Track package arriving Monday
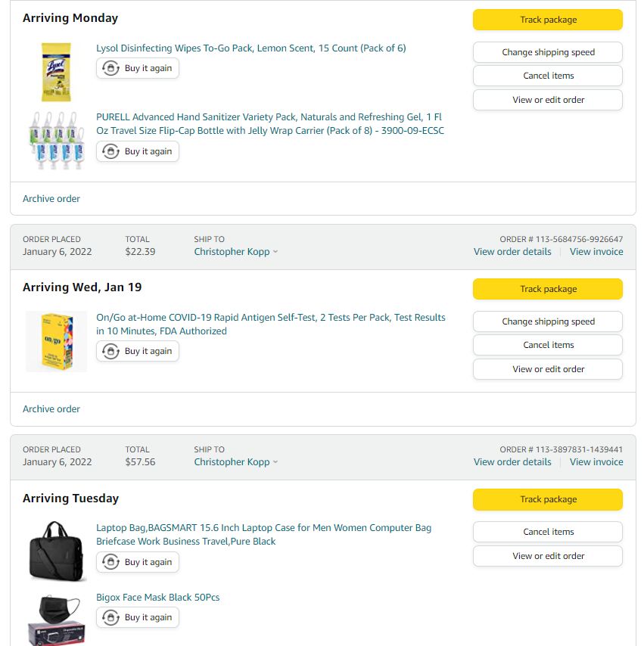 tap(548, 20)
